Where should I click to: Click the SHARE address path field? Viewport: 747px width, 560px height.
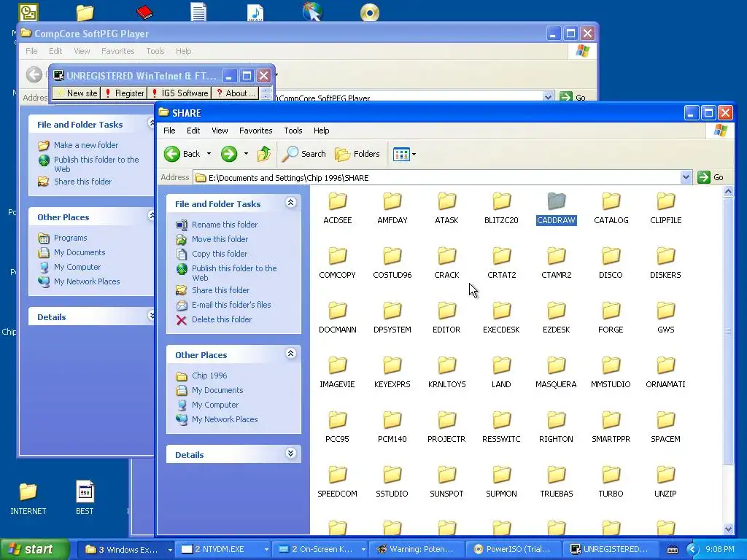437,178
